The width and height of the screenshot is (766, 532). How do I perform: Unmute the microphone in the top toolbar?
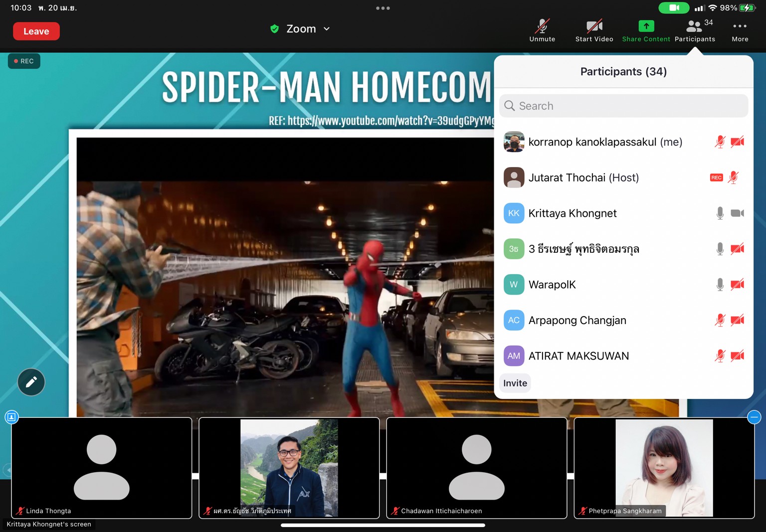pyautogui.click(x=542, y=30)
